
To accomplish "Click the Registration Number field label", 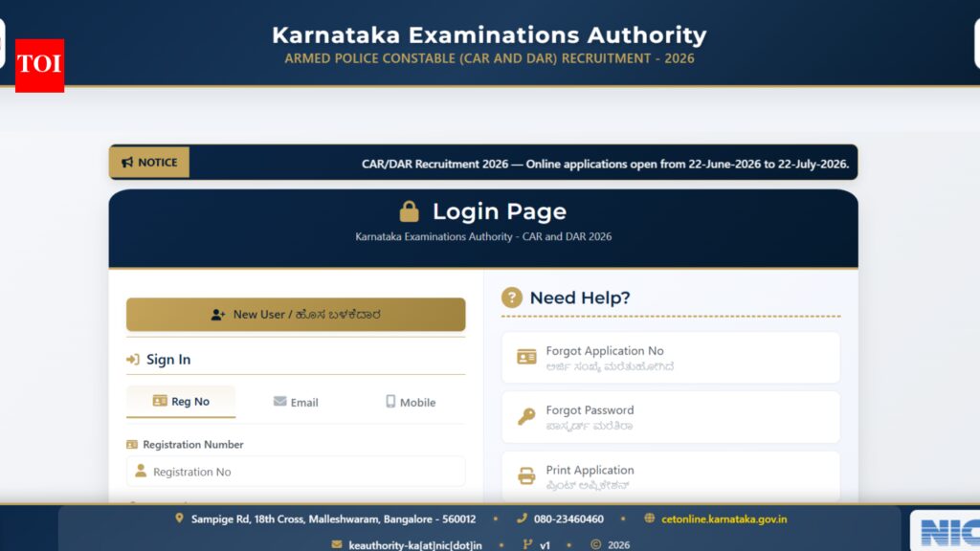I will click(x=193, y=444).
